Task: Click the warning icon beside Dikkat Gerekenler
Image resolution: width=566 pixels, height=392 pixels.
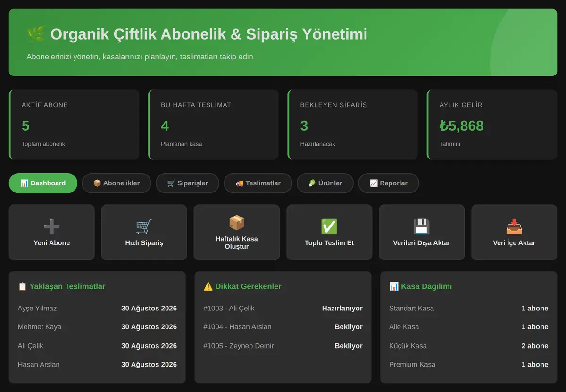Action: 208,286
